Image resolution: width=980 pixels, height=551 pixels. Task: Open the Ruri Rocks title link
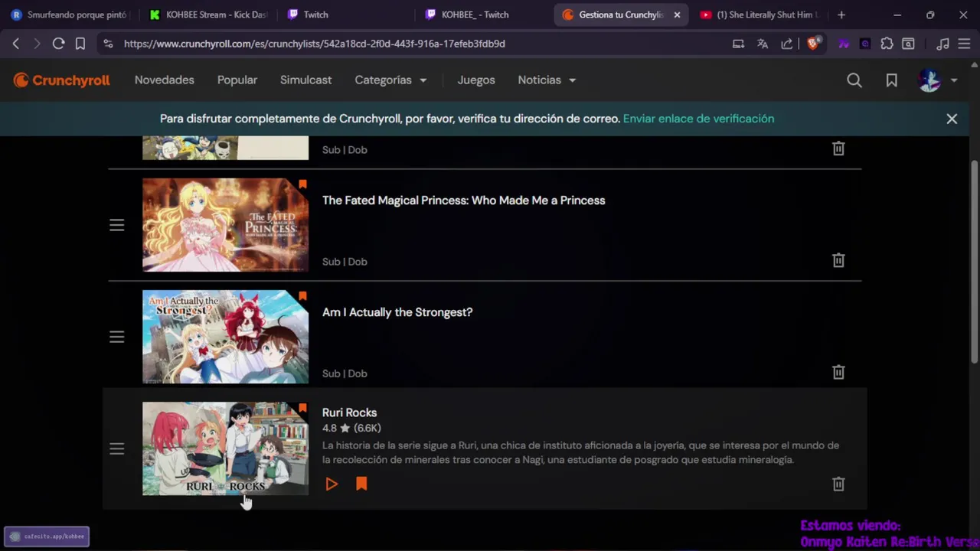349,412
